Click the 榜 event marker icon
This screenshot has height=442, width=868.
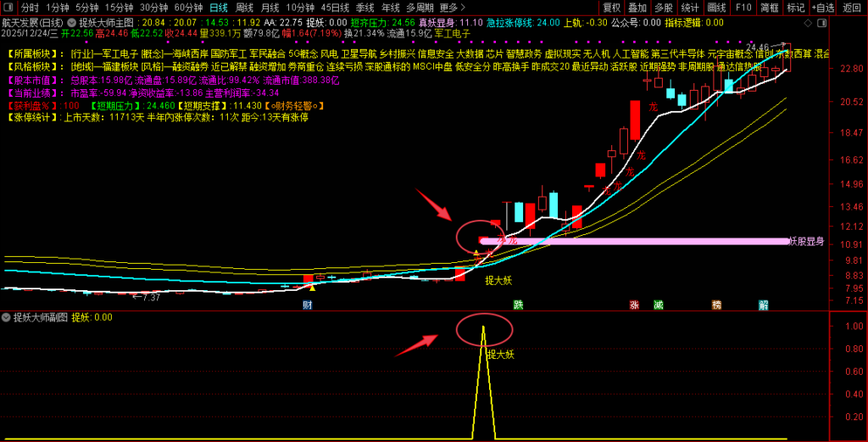tap(716, 305)
